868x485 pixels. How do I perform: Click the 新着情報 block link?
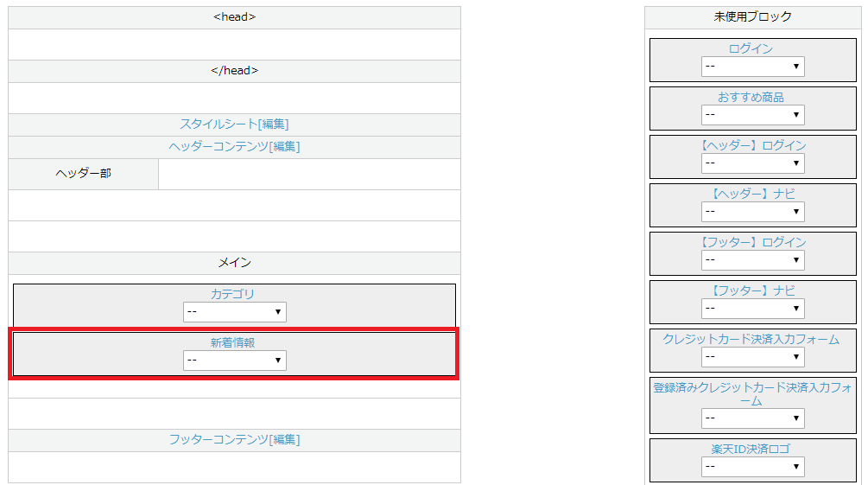point(233,342)
